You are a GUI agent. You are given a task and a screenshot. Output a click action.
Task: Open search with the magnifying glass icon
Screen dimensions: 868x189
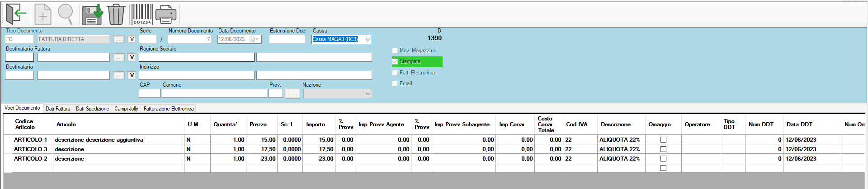click(66, 14)
